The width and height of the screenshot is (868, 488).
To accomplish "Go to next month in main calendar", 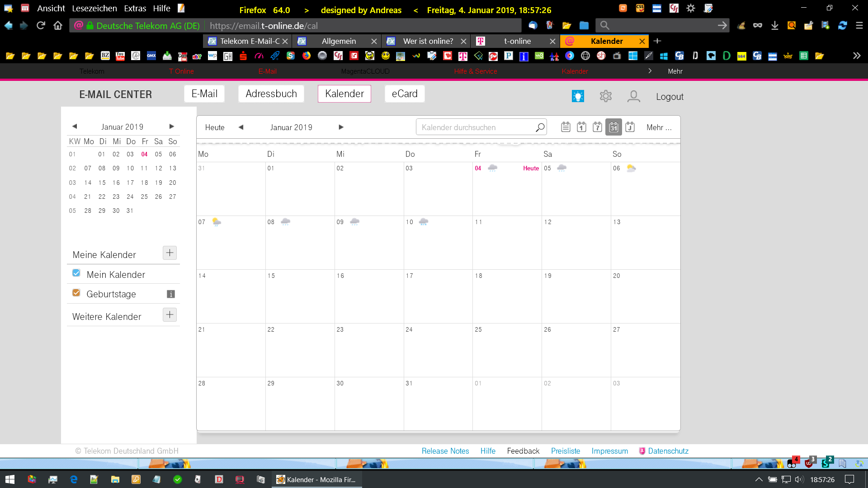I will (341, 127).
